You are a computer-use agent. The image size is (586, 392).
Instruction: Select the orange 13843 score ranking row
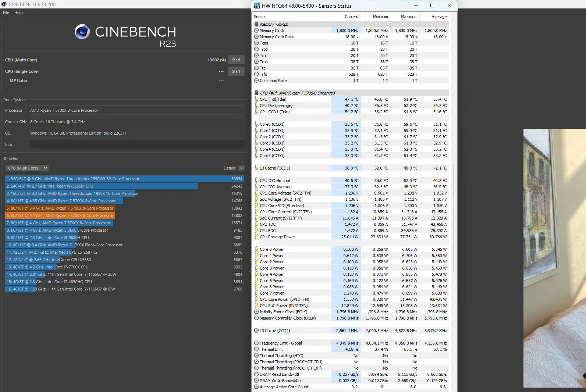pyautogui.click(x=125, y=208)
